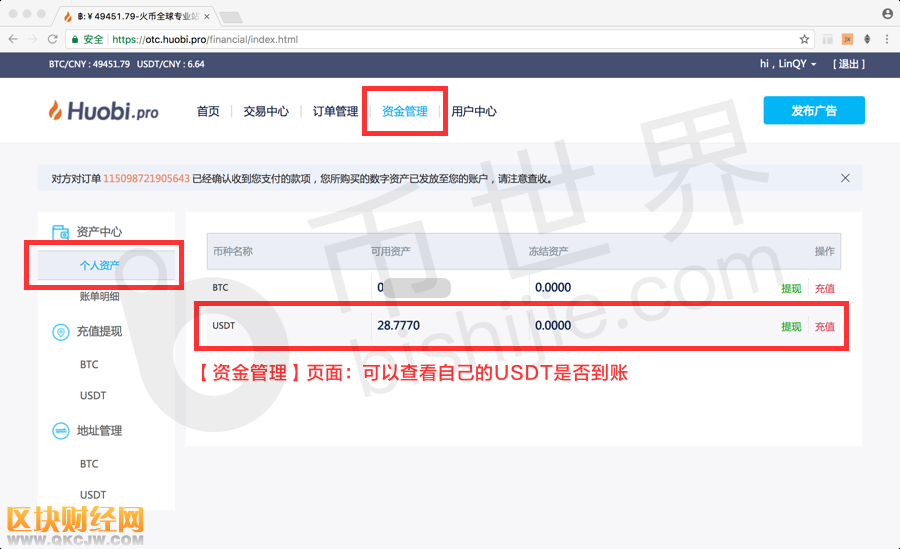This screenshot has width=900, height=549.
Task: Click the secure lock icon in address bar
Action: pyautogui.click(x=75, y=39)
